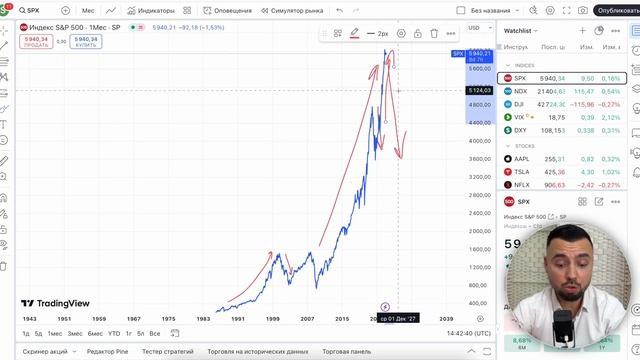Image resolution: width=640 pixels, height=360 pixels.
Task: Open Watchlist advanced view pie icon
Action: [599, 31]
